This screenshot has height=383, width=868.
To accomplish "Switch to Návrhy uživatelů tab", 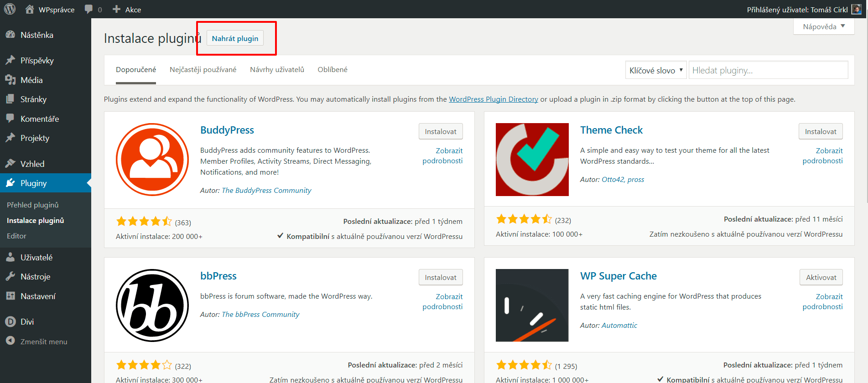I will [277, 70].
